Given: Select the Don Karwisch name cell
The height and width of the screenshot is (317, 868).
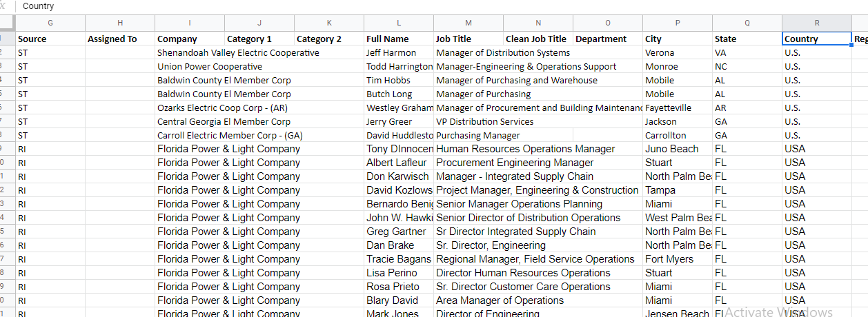Looking at the screenshot, I should [399, 176].
